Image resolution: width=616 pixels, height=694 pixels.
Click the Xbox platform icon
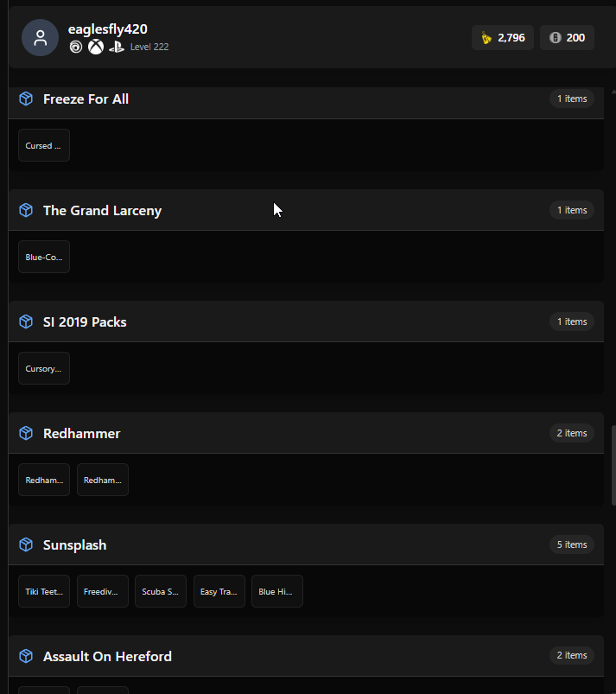[x=96, y=47]
